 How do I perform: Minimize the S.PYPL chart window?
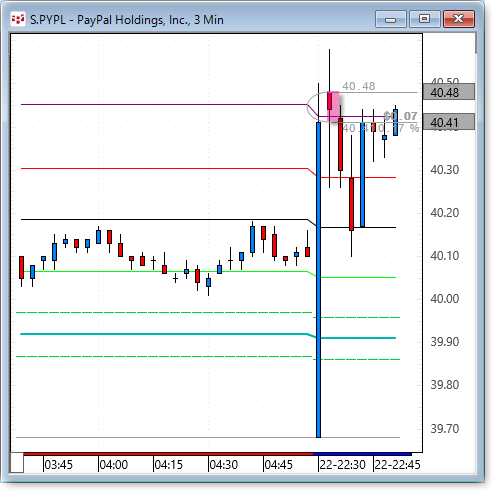coord(390,19)
